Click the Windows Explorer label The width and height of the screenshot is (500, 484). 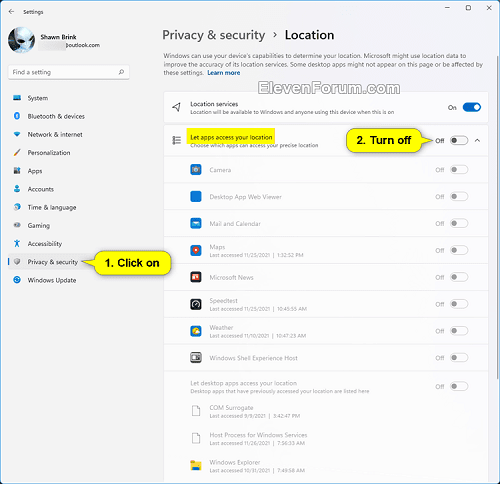[235, 462]
